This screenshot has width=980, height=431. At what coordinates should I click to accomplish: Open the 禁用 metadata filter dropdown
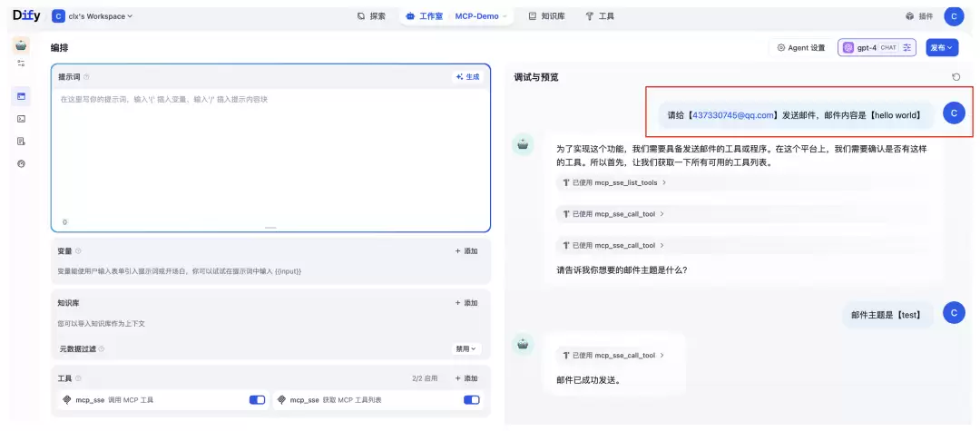click(x=466, y=349)
